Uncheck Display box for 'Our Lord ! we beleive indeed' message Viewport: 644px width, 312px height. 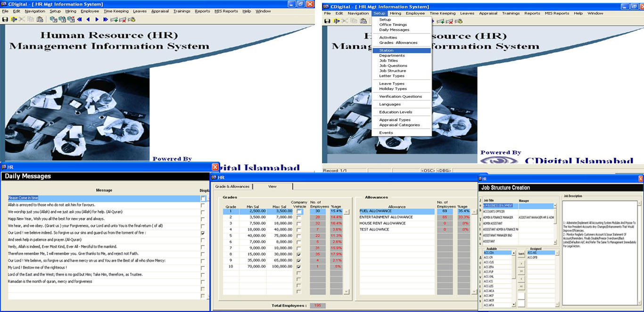[x=203, y=233]
